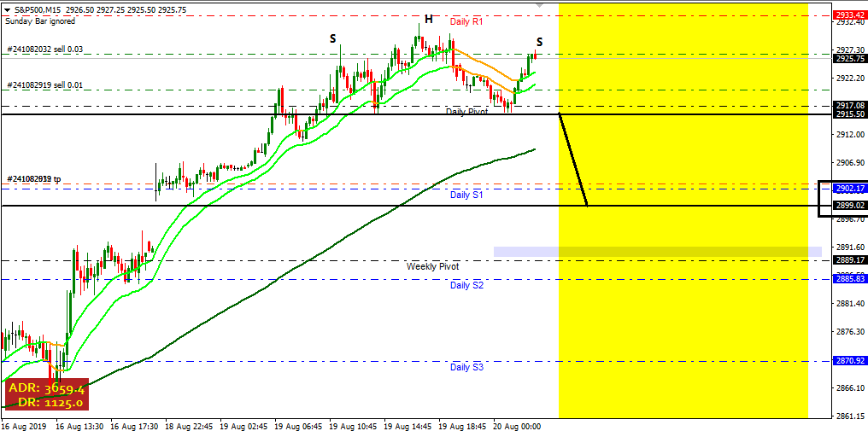Screen dimensions: 868x431
Task: Click the 2917.08 price tag
Action: pyautogui.click(x=850, y=105)
